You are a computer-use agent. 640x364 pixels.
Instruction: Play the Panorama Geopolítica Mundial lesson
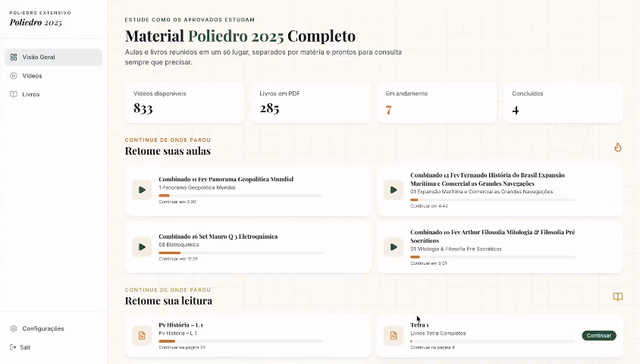(x=142, y=190)
